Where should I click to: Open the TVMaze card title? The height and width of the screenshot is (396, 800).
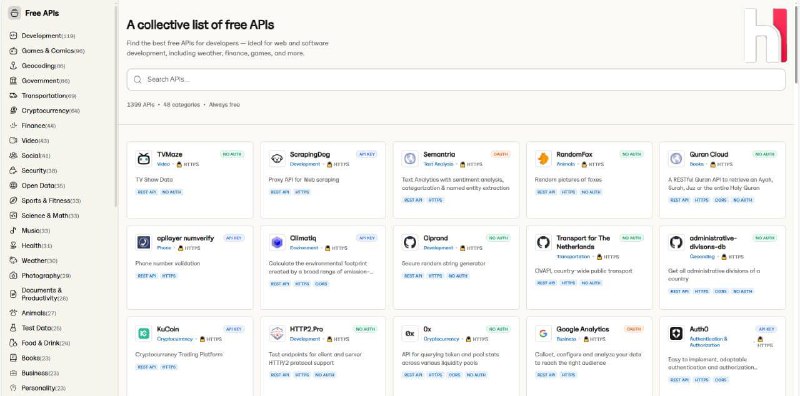169,155
